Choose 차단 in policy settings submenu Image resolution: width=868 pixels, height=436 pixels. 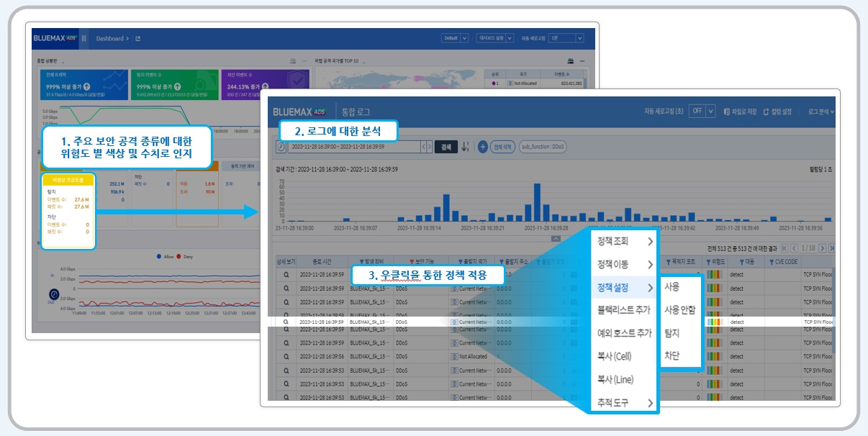[x=672, y=356]
